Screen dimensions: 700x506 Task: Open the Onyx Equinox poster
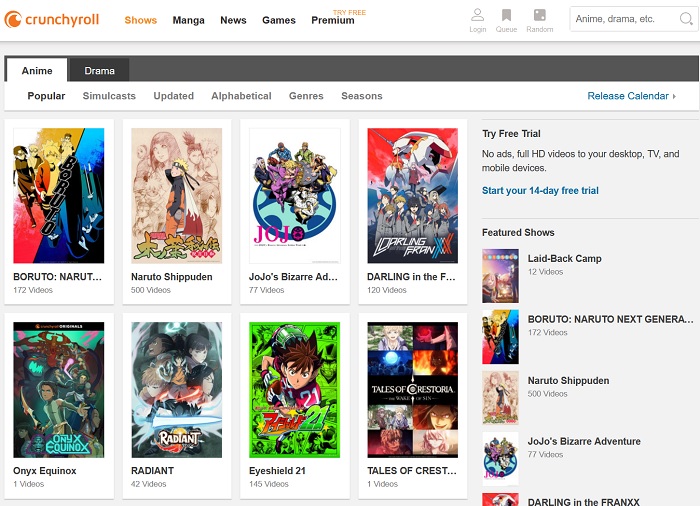[x=58, y=390]
